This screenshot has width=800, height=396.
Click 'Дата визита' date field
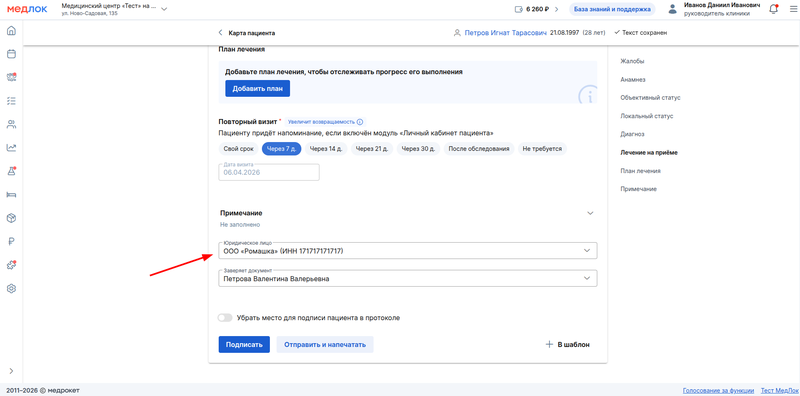pyautogui.click(x=269, y=172)
